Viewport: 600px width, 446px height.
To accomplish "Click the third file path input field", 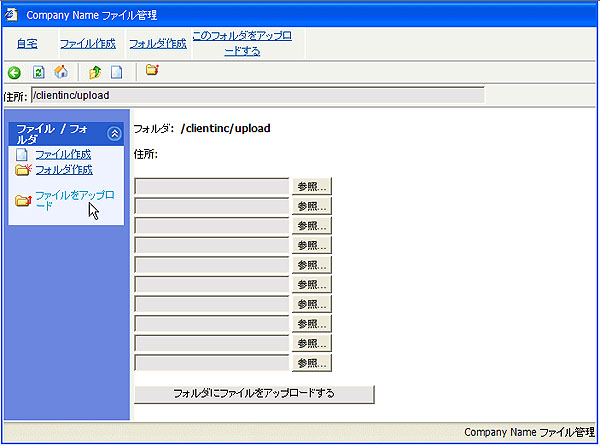I will [212, 226].
